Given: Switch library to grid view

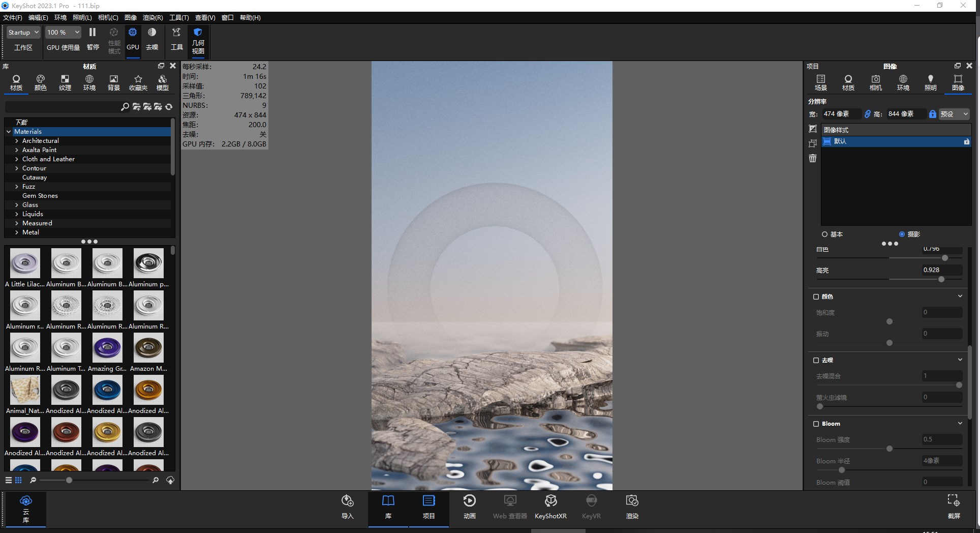Looking at the screenshot, I should pyautogui.click(x=18, y=480).
